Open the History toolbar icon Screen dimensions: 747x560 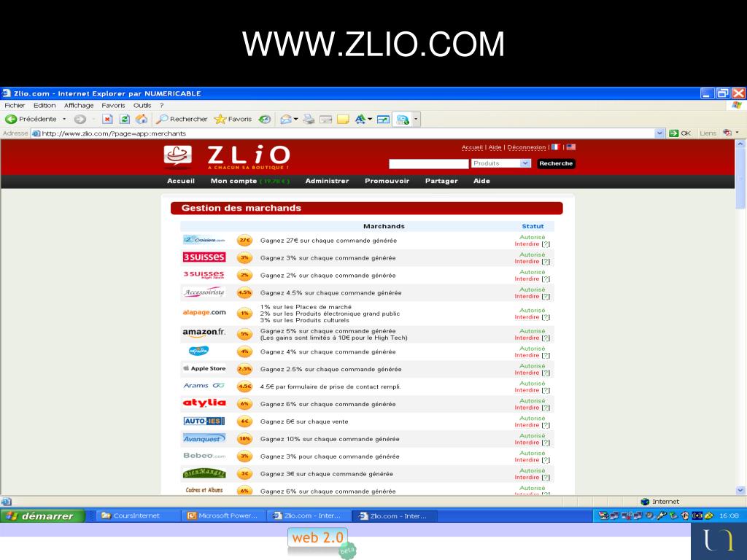click(265, 119)
